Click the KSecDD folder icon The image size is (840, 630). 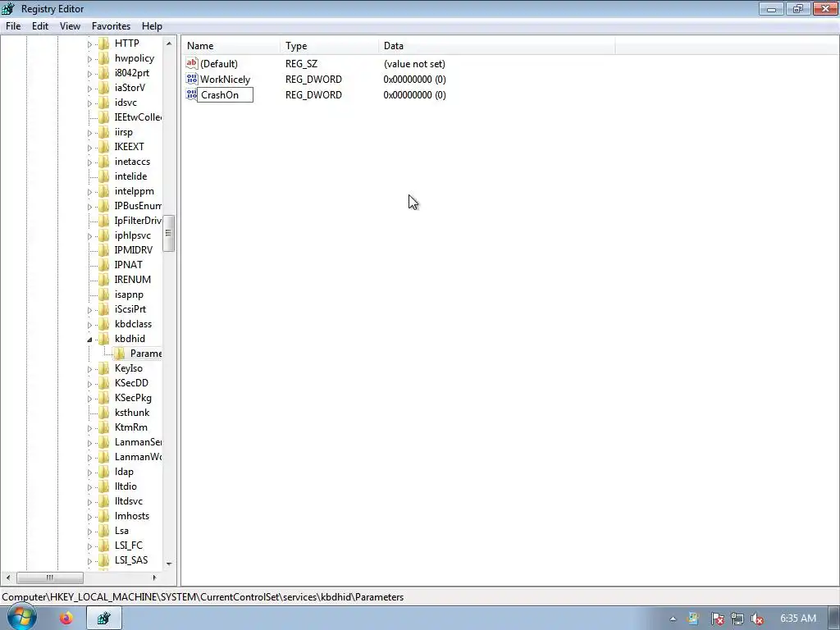click(104, 383)
